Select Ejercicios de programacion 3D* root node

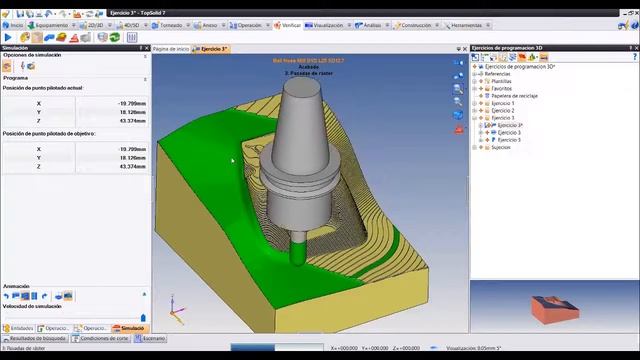coord(520,67)
